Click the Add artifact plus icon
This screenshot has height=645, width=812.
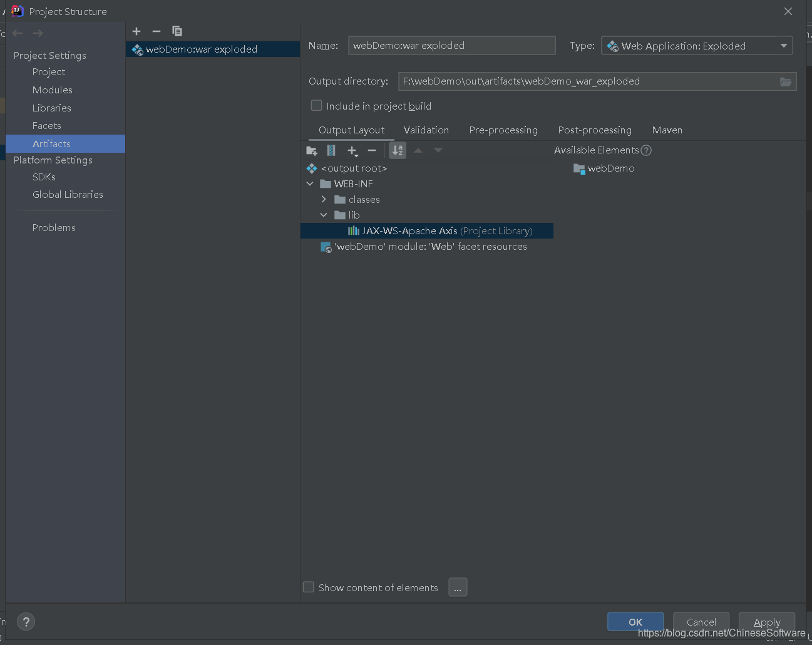[136, 31]
